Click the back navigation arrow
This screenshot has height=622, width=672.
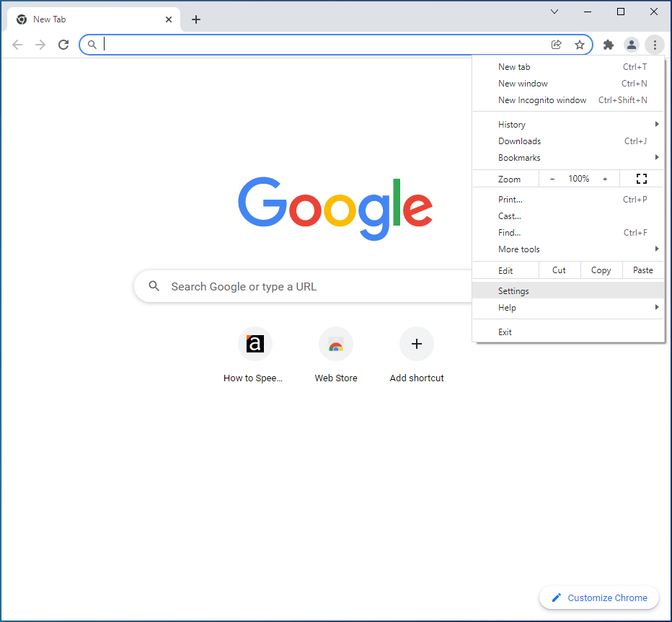[x=17, y=44]
